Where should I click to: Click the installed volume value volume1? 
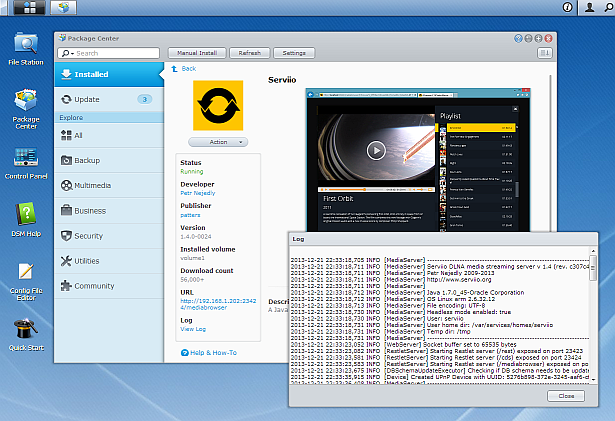click(x=192, y=258)
